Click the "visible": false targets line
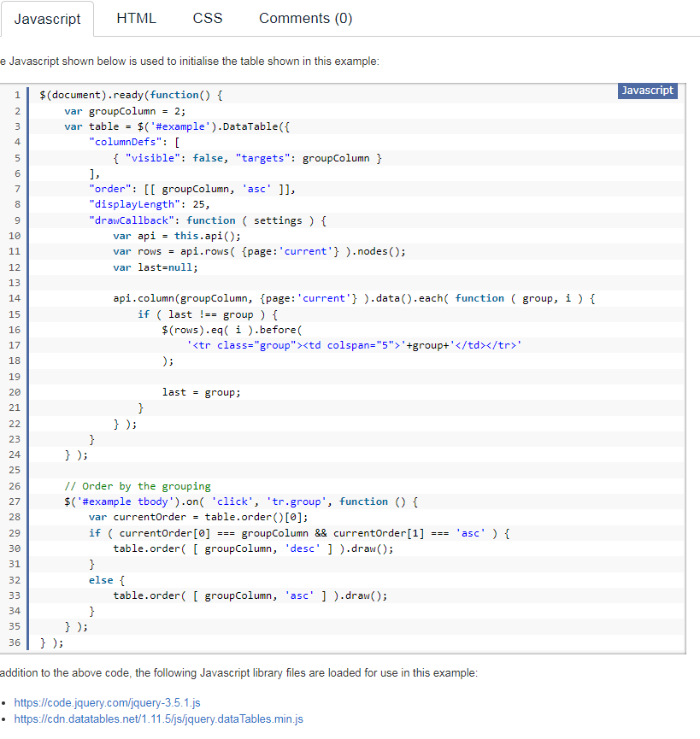Screen dimensions: 700x739 click(x=248, y=158)
